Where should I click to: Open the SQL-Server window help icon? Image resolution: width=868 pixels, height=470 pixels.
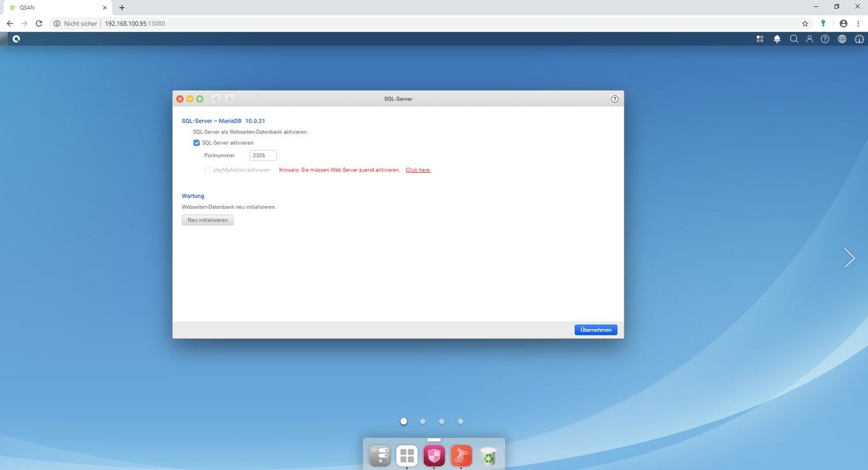tap(615, 99)
